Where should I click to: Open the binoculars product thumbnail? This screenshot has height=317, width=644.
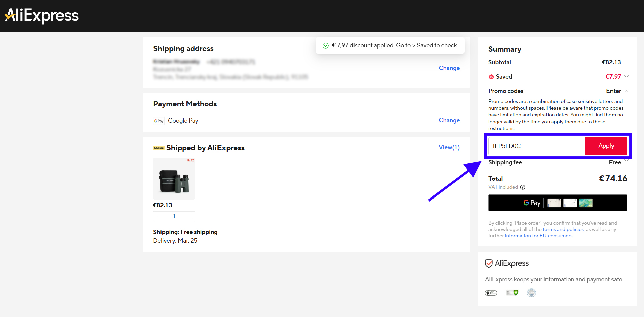tap(174, 178)
